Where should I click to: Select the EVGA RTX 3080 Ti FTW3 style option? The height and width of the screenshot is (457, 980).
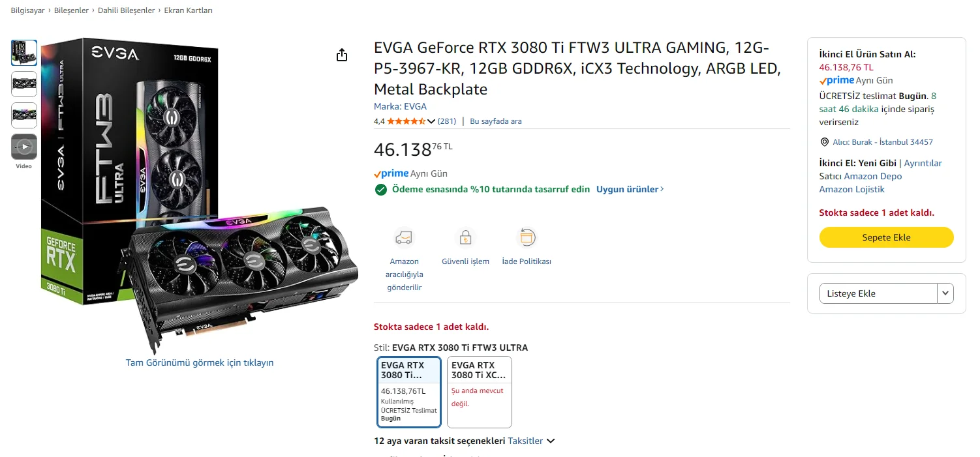(409, 391)
